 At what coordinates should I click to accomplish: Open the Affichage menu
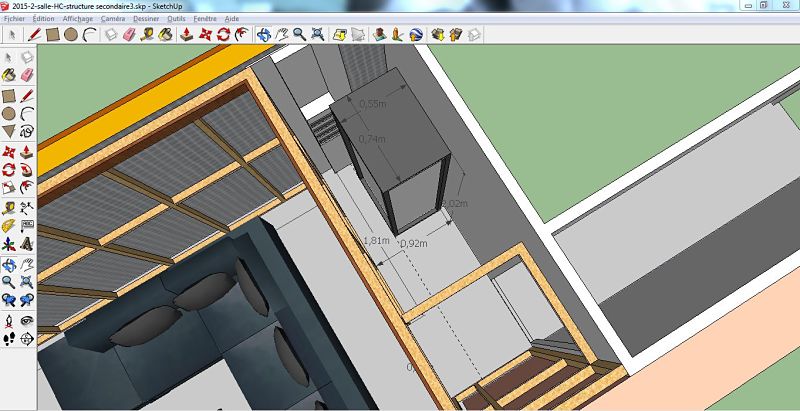pyautogui.click(x=77, y=18)
